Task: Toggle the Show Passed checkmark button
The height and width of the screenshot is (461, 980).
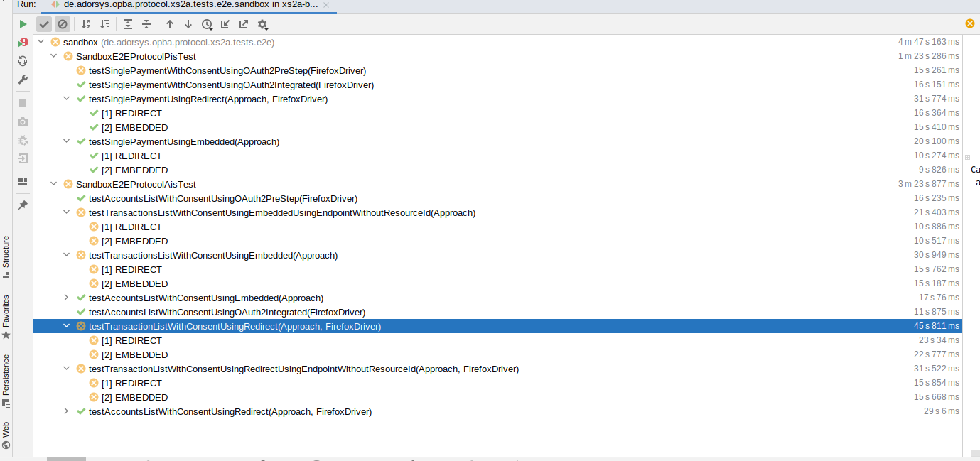Action: [x=44, y=24]
